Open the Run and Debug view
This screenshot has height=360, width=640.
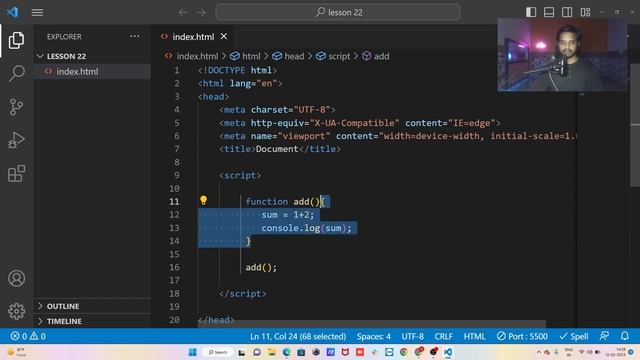coord(16,140)
